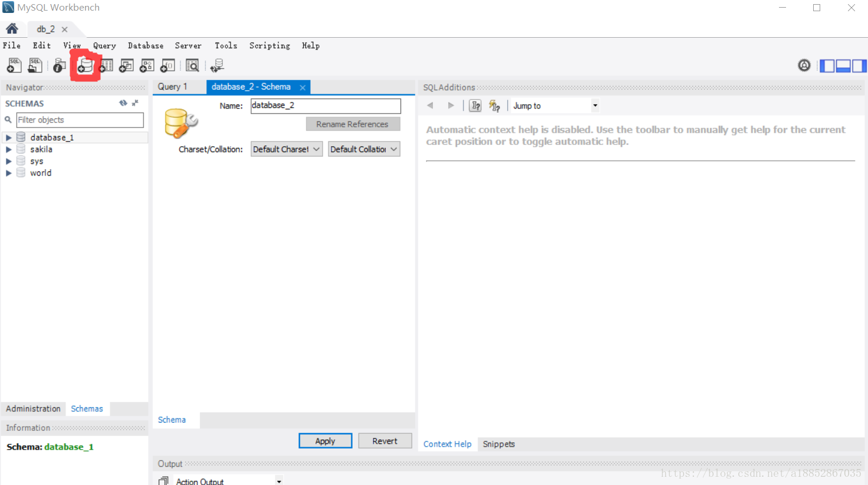Get context help for caret position
The image size is (868, 485).
475,105
